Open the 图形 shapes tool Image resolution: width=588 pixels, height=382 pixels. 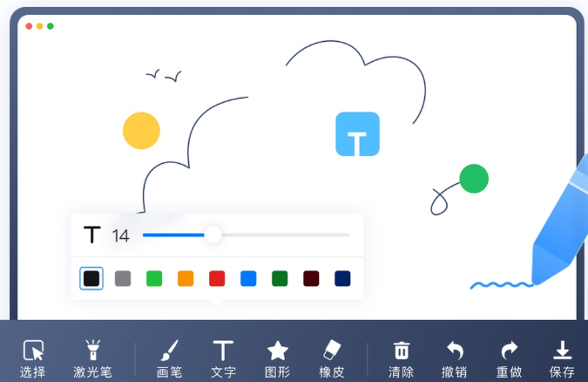pos(278,358)
